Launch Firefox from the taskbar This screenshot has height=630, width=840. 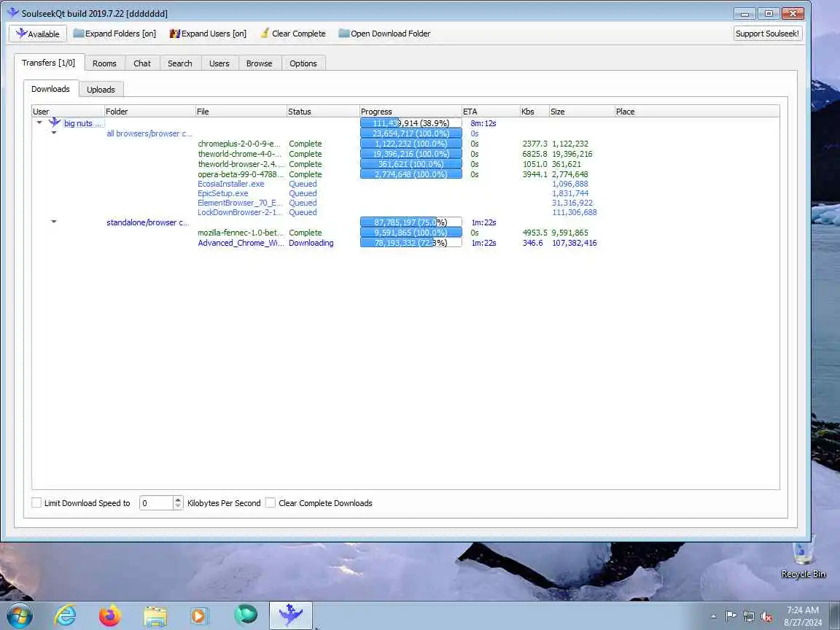pyautogui.click(x=110, y=615)
